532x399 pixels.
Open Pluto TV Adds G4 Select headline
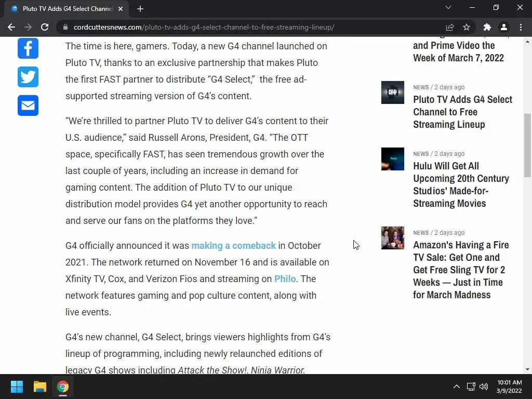(x=462, y=112)
